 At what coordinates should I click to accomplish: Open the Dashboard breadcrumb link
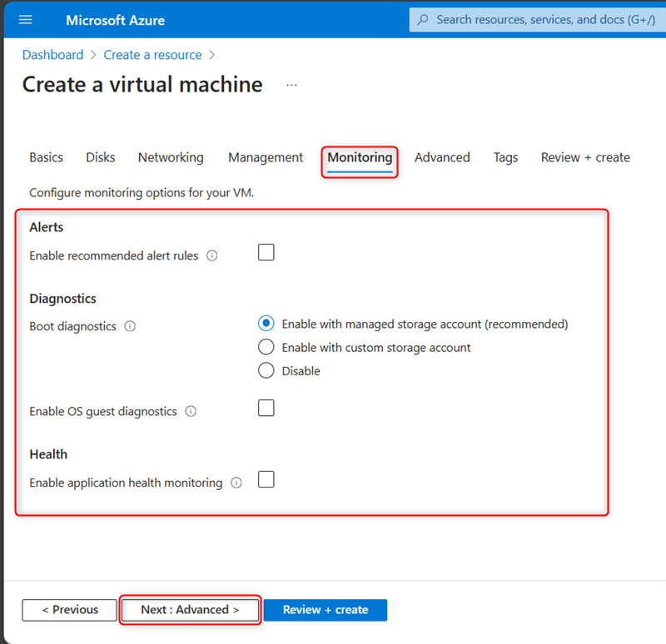(x=52, y=54)
